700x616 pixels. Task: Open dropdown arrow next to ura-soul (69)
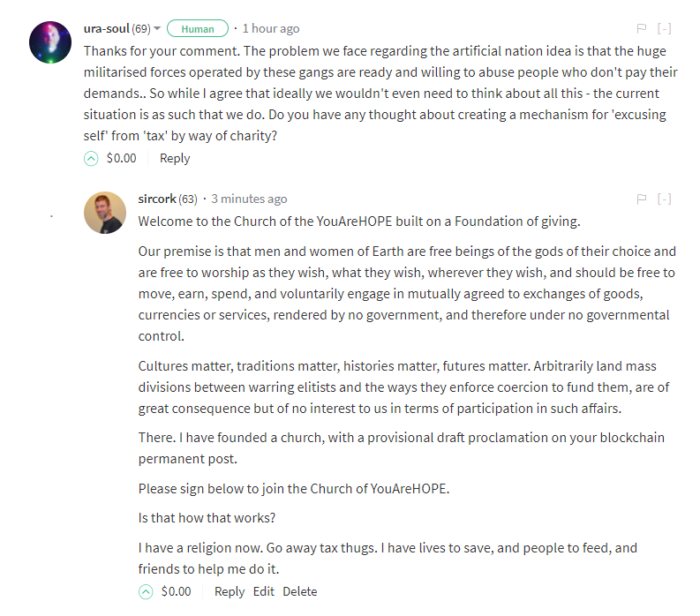157,28
